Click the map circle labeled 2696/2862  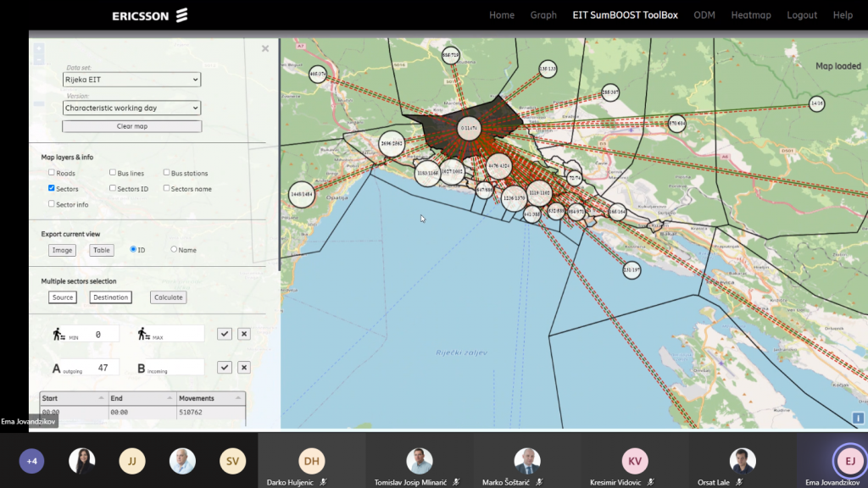point(392,144)
